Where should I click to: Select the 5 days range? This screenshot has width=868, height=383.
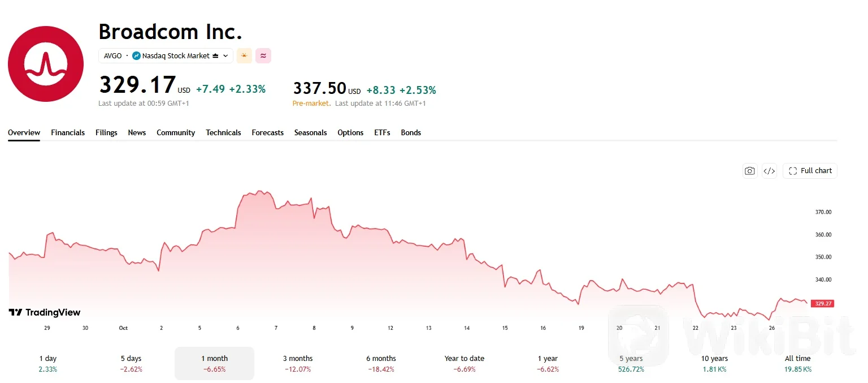(x=131, y=363)
